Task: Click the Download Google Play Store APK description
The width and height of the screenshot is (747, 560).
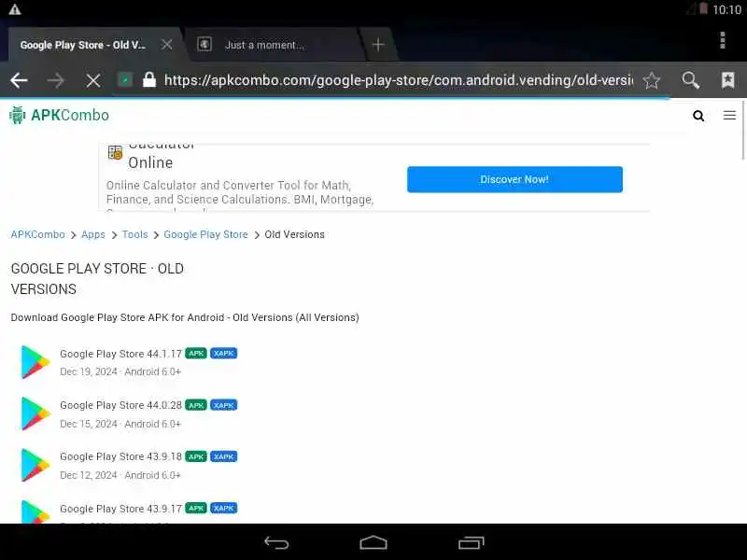Action: [x=185, y=317]
